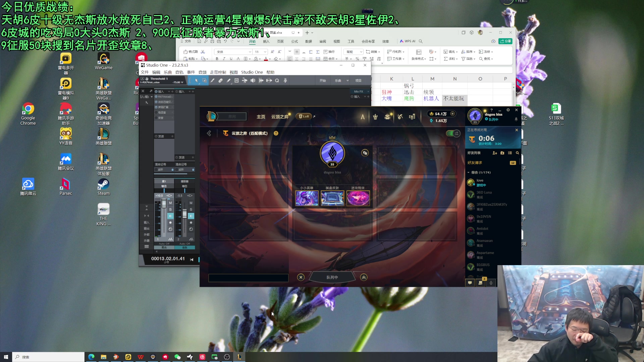Click the help question mark beside 云顶之弃 title
The width and height of the screenshot is (644, 362).
tap(276, 133)
